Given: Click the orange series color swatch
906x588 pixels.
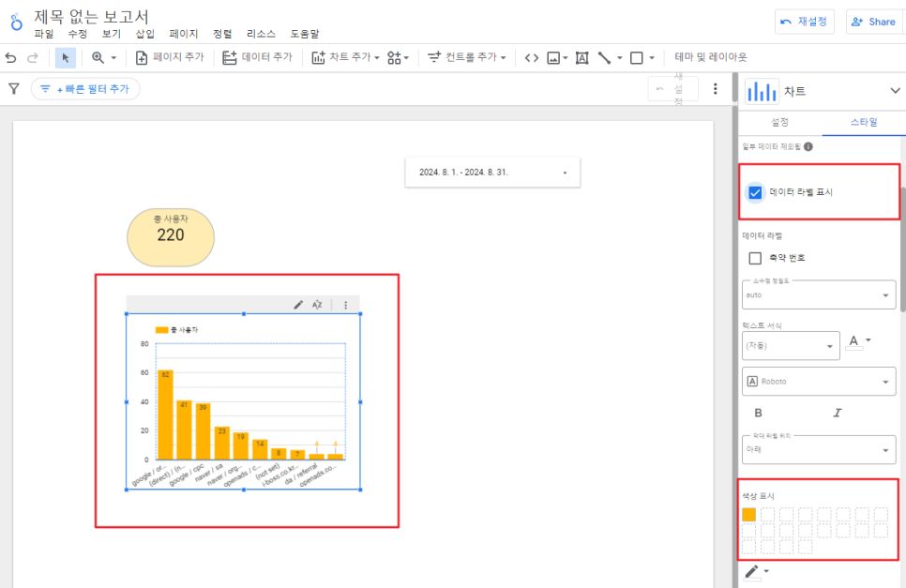Looking at the screenshot, I should point(748,515).
